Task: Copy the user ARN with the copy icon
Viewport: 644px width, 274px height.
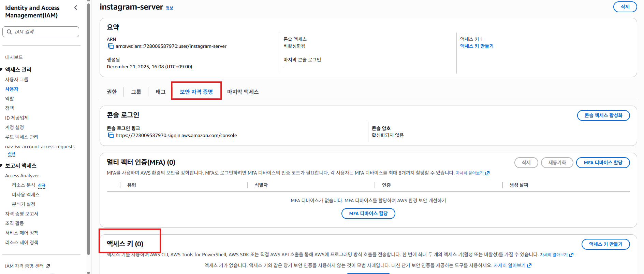Action: 111,46
